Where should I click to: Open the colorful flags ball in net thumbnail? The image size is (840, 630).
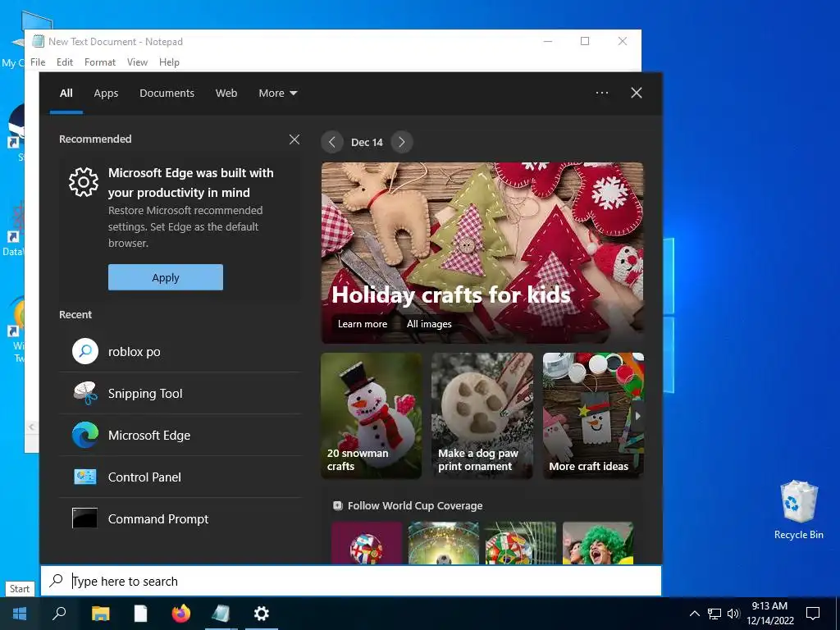coord(521,543)
